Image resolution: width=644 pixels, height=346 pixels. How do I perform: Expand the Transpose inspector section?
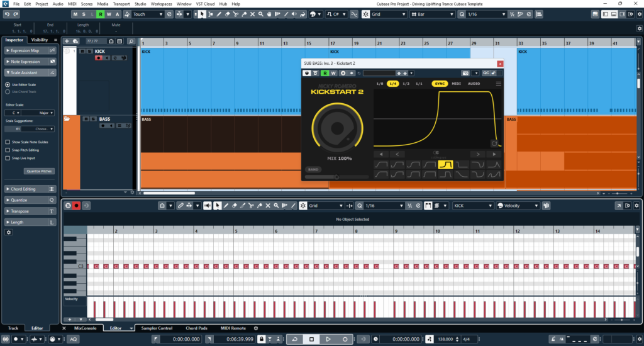[30, 211]
